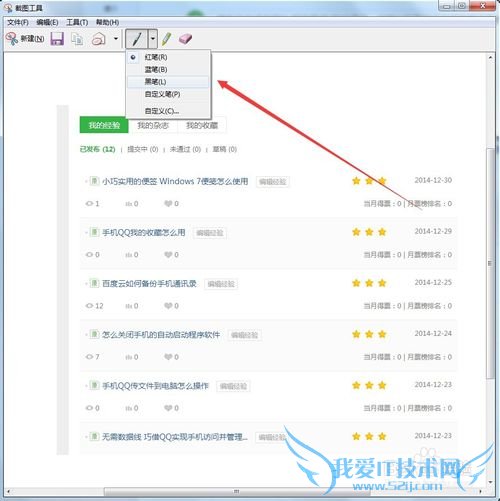Click heart icon in 手机QQ我的收藏 row
Image resolution: width=500 pixels, height=501 pixels.
click(x=168, y=255)
